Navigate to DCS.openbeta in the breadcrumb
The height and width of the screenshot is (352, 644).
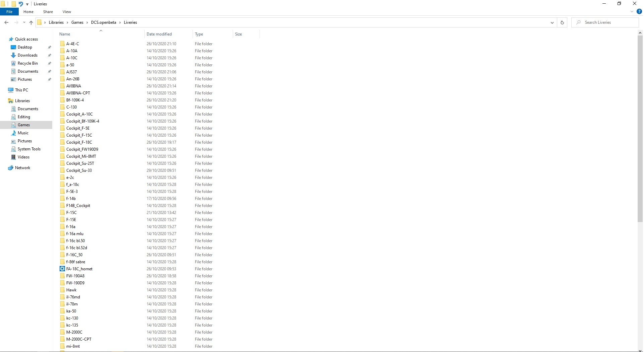point(103,22)
